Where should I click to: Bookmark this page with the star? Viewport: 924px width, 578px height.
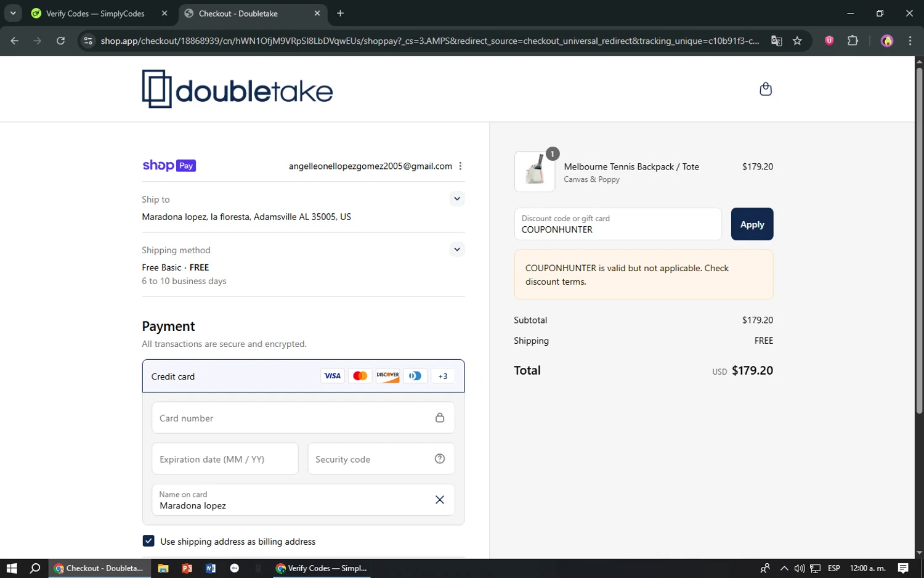click(797, 41)
